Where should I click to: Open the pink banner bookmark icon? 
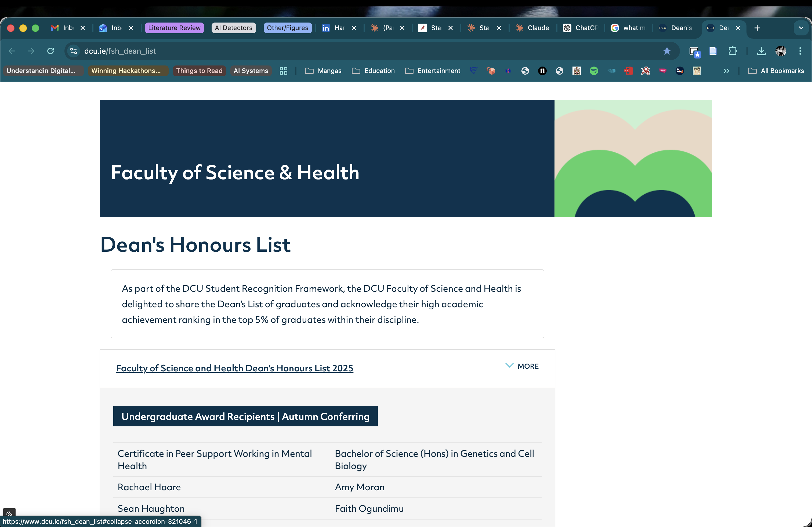click(662, 71)
